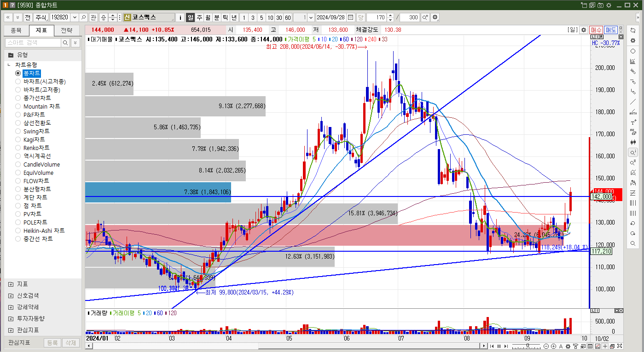Expand the 관심지표 tree section
Image resolution: width=644 pixels, height=352 pixels.
tap(11, 330)
